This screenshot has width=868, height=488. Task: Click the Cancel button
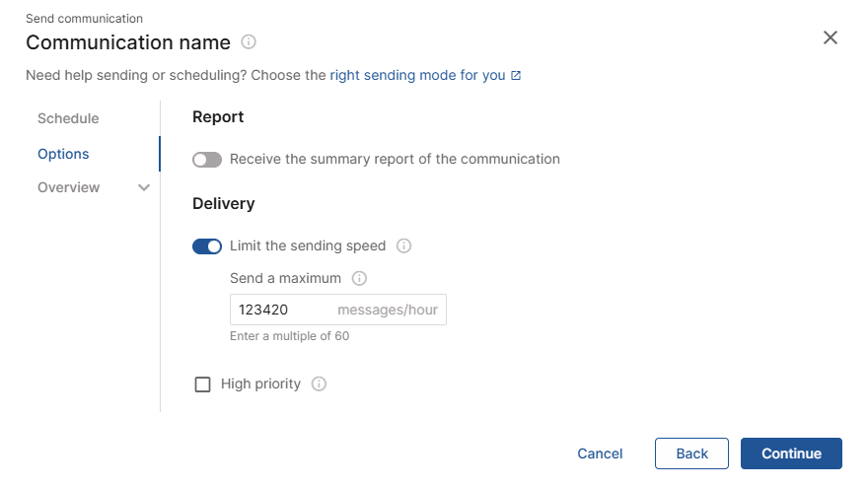coord(600,453)
